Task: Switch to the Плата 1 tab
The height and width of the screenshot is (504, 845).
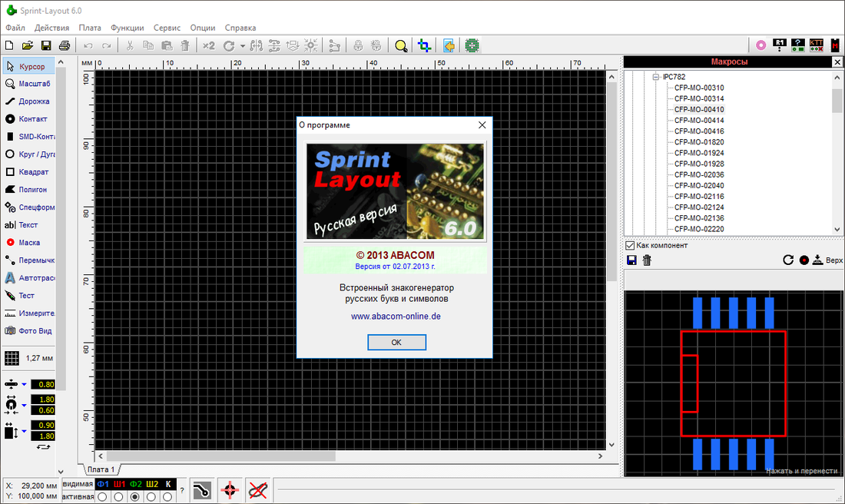Action: [101, 469]
